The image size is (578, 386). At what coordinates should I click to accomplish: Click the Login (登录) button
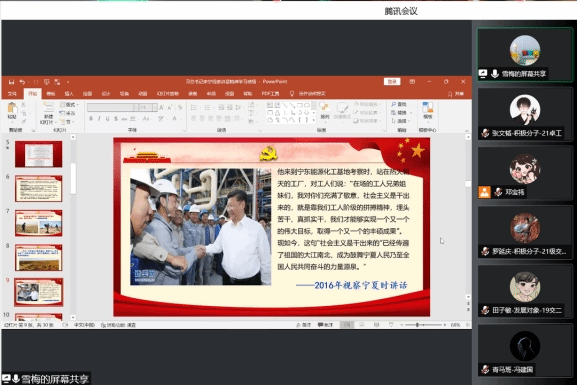tap(392, 81)
